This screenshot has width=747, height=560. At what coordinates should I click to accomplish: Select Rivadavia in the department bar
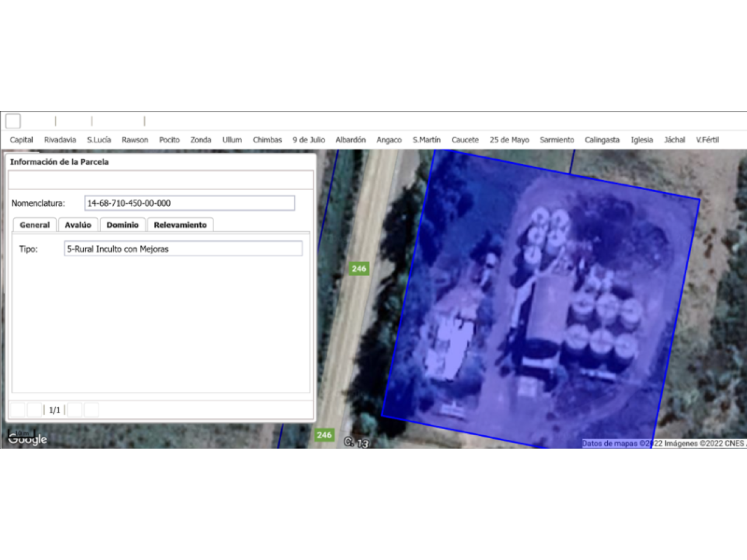[x=60, y=140]
